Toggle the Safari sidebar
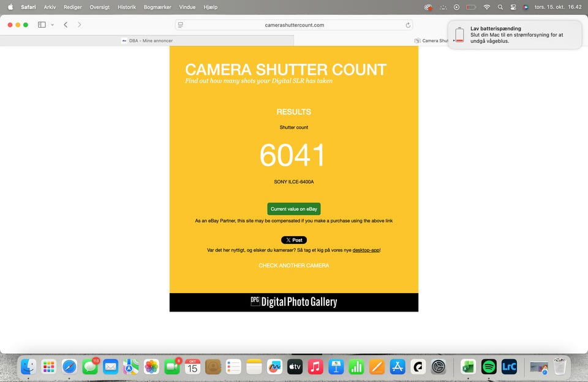This screenshot has width=588, height=382. pos(42,25)
